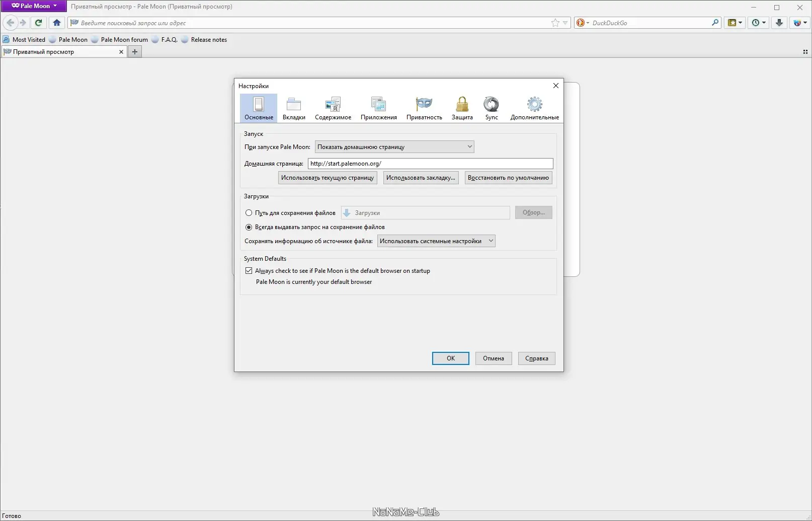Screen dimensions: 812x521
Task: Expand the При запуске Pale Moon dropdown
Action: click(394, 147)
